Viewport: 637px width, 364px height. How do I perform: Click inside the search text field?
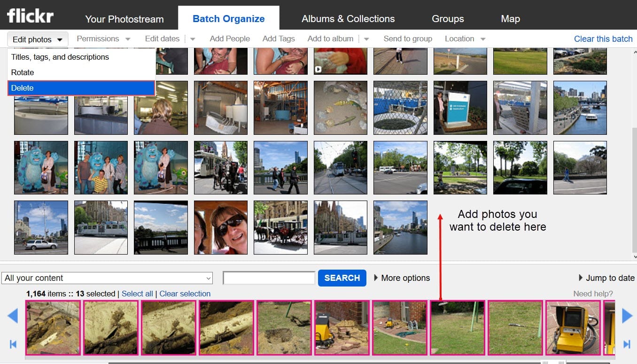[x=268, y=278]
